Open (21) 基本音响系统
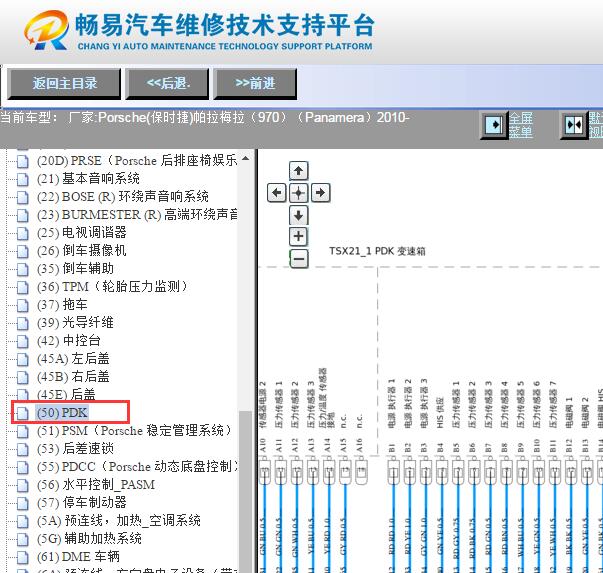The width and height of the screenshot is (603, 573). coord(88,178)
